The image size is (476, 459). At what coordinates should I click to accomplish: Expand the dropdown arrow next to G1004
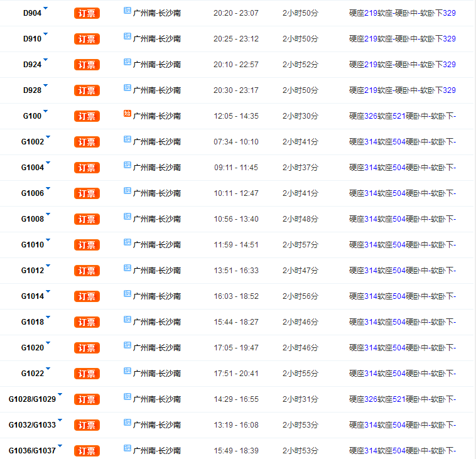click(x=48, y=162)
